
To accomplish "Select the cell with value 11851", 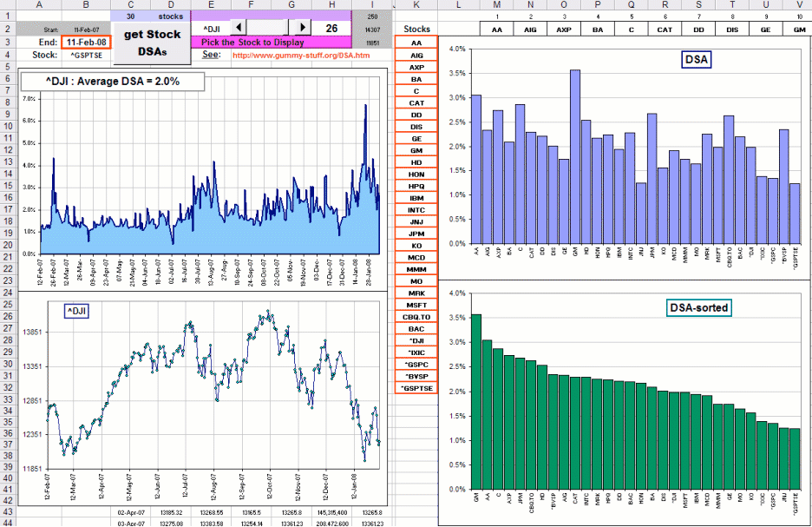I will [372, 43].
